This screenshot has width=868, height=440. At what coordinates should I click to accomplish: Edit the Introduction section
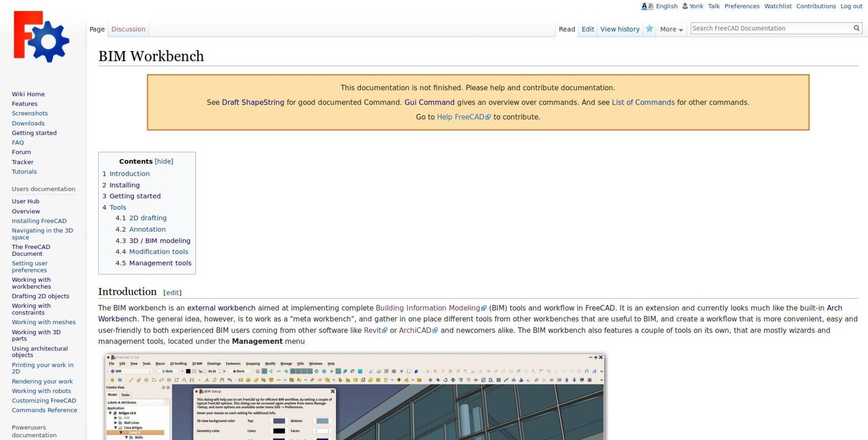172,293
